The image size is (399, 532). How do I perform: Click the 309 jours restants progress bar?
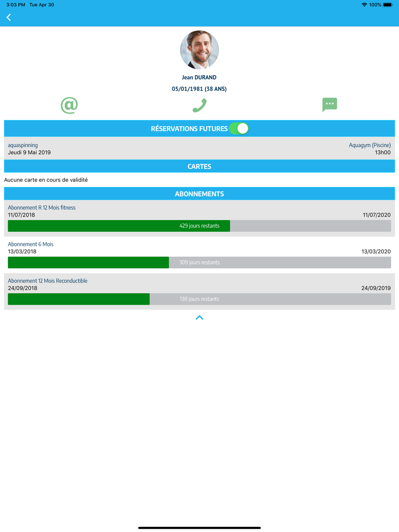[x=199, y=262]
